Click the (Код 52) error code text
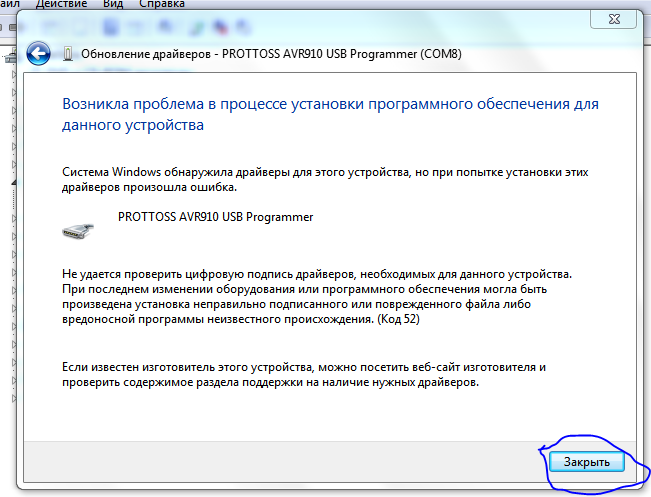 coord(399,318)
